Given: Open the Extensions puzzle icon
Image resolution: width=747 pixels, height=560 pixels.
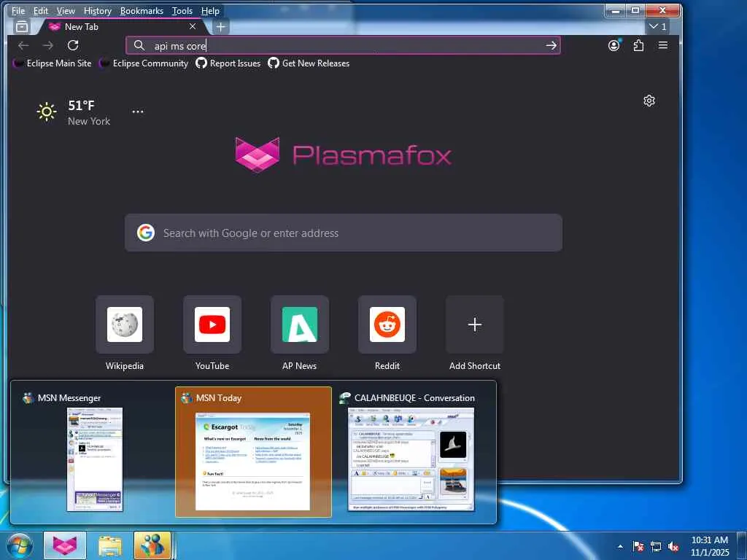Looking at the screenshot, I should 638,45.
